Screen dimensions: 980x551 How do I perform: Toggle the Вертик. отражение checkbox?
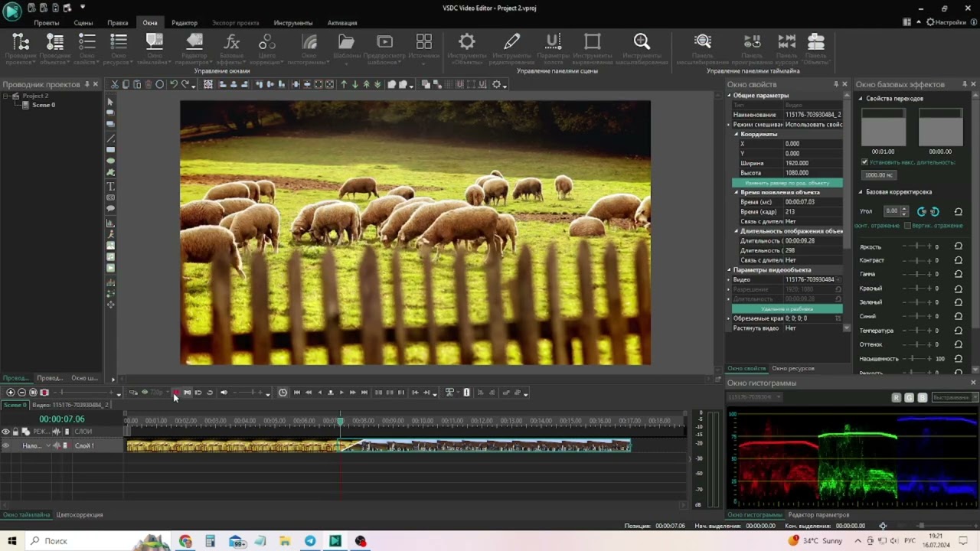[x=907, y=226]
